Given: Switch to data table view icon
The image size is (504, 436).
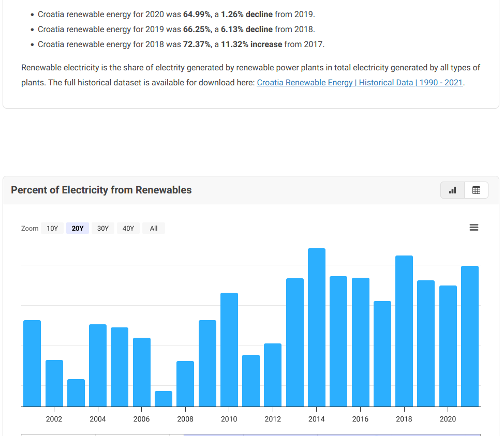Looking at the screenshot, I should click(476, 190).
